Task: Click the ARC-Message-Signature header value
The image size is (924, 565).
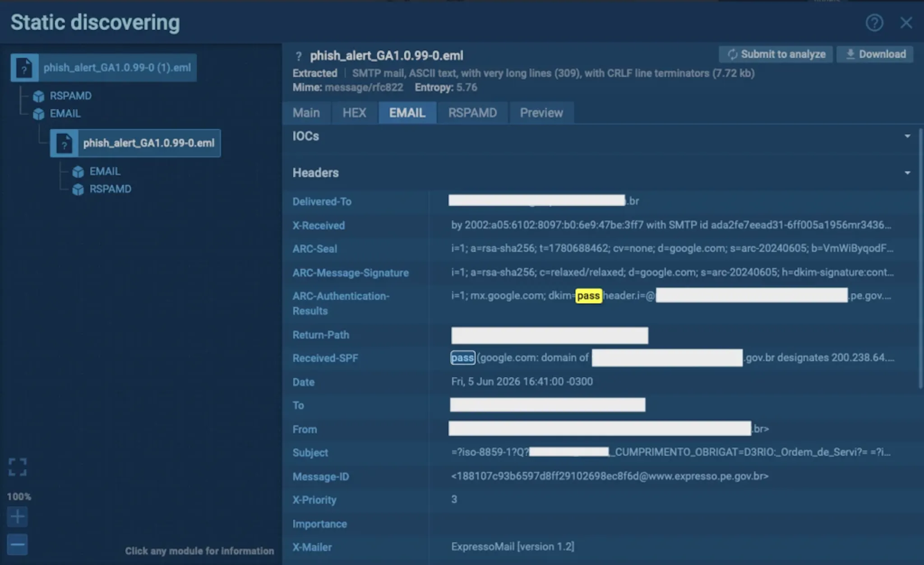Action: (672, 272)
